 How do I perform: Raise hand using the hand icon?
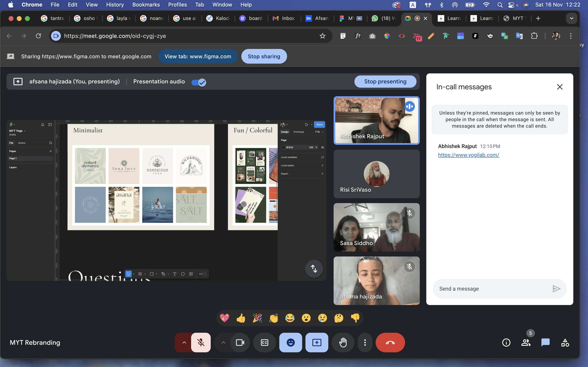[343, 343]
